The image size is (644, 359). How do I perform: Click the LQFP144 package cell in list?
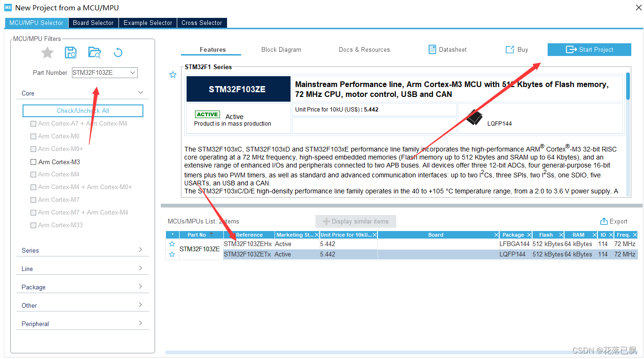(515, 255)
